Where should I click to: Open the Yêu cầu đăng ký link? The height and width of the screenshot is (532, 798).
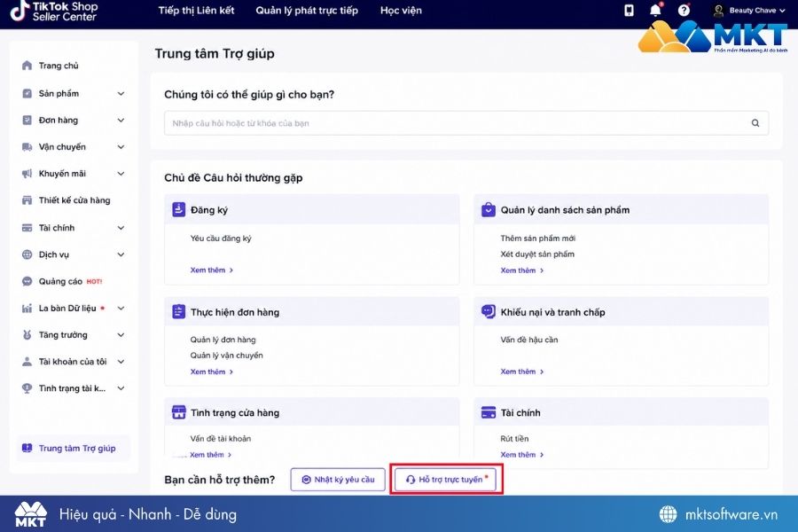[221, 239]
